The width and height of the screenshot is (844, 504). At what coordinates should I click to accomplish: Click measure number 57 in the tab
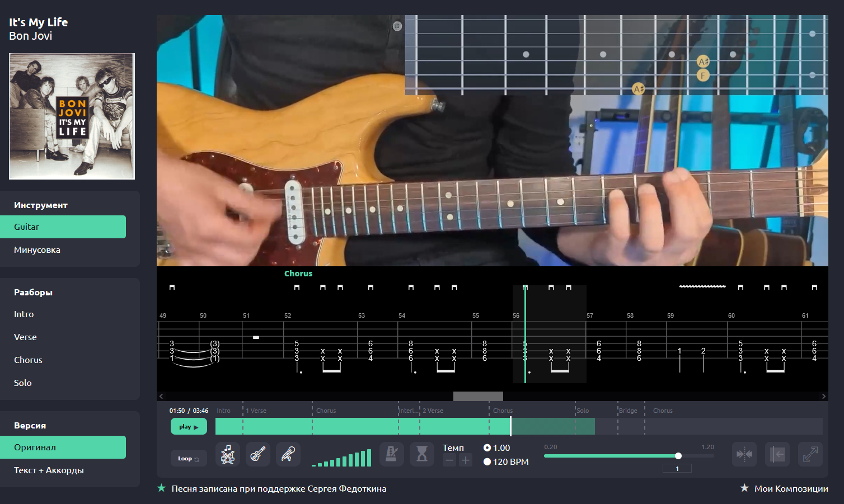(590, 315)
